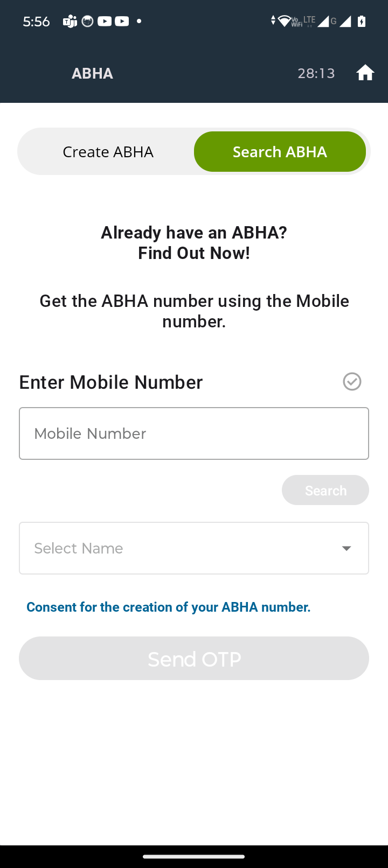
Task: Tap the Send OTP button
Action: (194, 659)
